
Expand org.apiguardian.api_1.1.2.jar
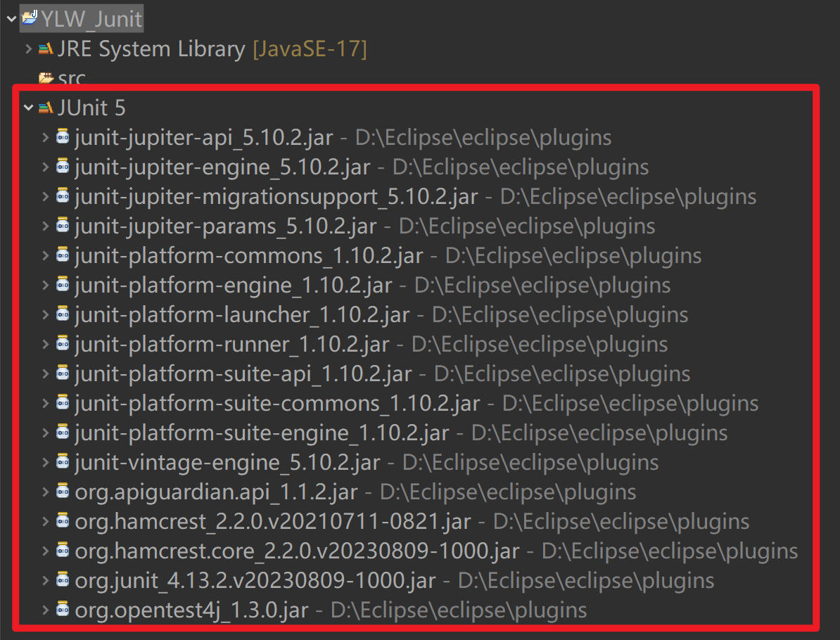coord(46,491)
